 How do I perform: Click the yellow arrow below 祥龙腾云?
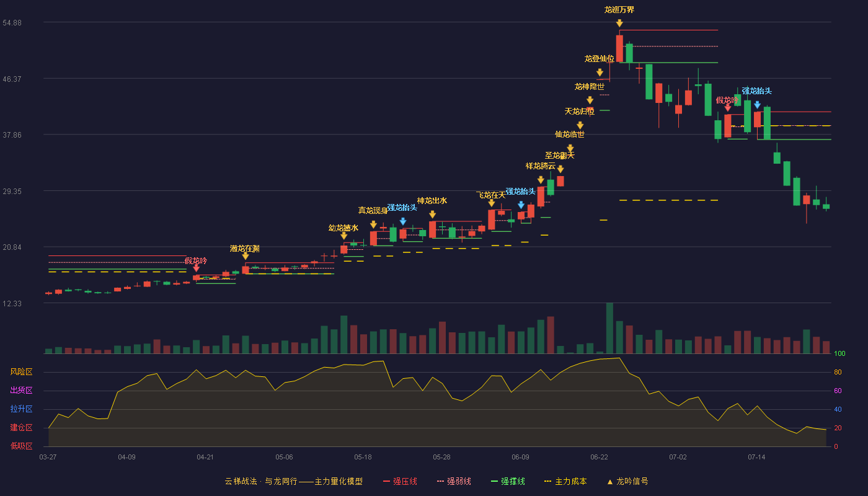coord(541,180)
